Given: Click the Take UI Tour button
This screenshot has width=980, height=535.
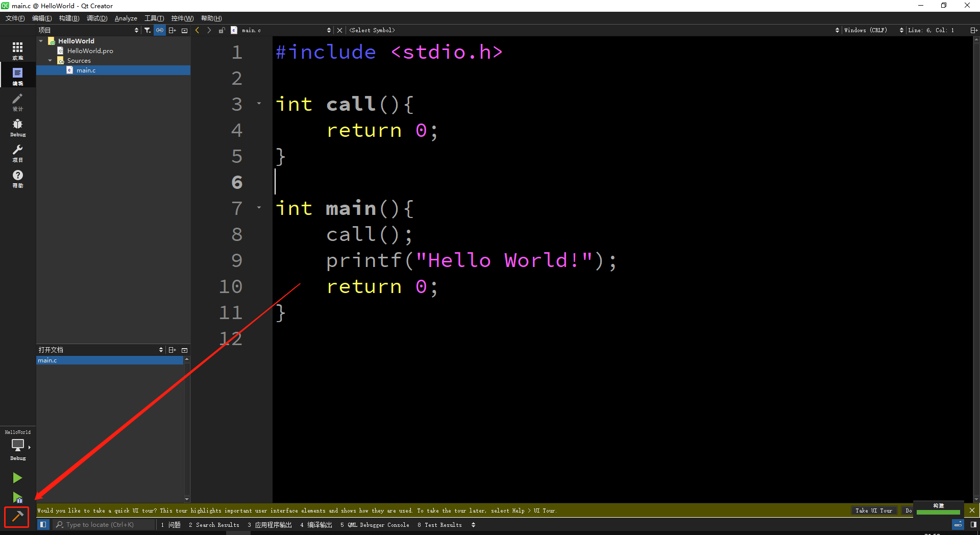Looking at the screenshot, I should pos(874,510).
